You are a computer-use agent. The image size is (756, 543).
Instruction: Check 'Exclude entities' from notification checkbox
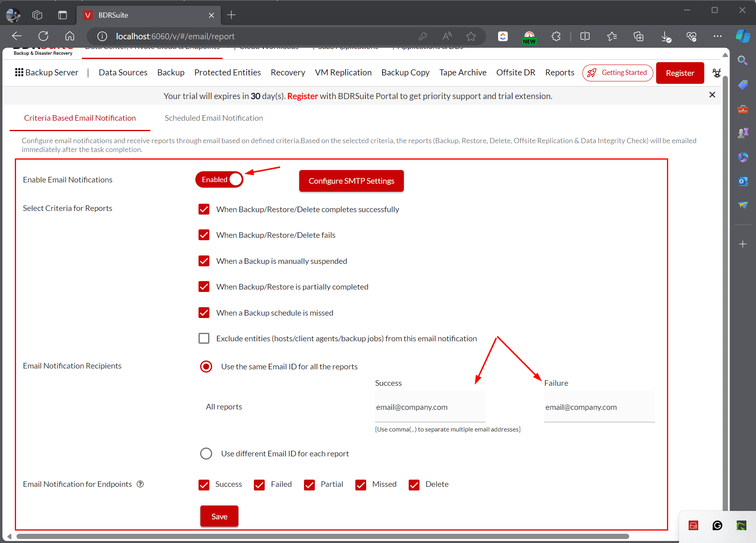click(204, 338)
